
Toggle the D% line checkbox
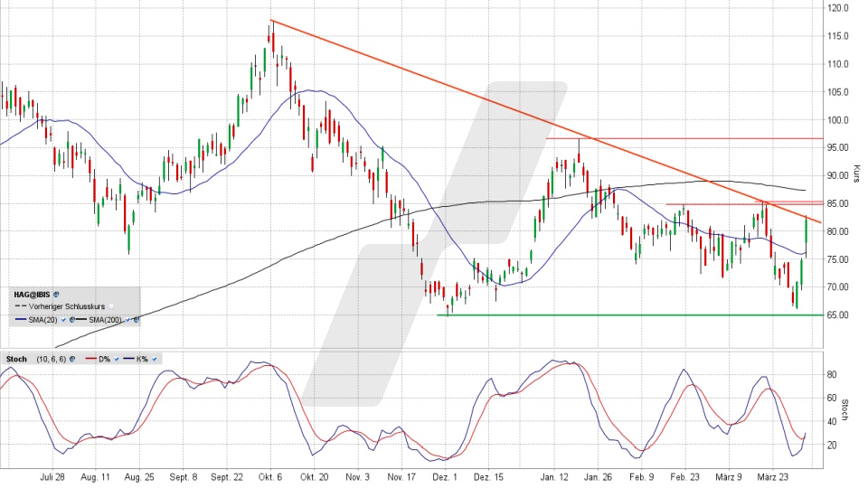tap(118, 359)
